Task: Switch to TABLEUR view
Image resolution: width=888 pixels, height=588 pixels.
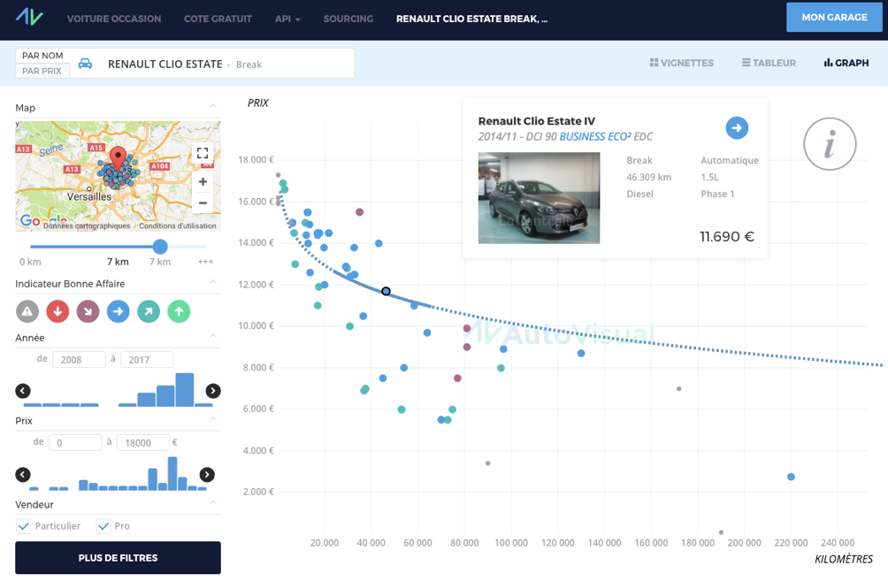Action: coord(769,63)
